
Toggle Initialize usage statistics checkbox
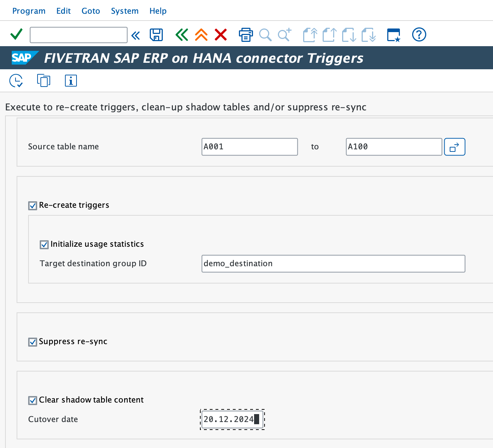tap(44, 245)
